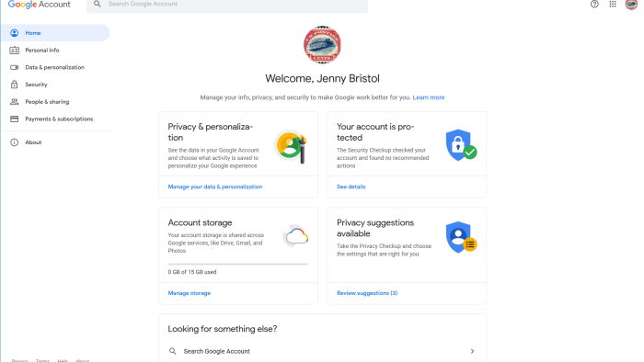
Task: Click the Looking for something else? heading
Action: 223,329
